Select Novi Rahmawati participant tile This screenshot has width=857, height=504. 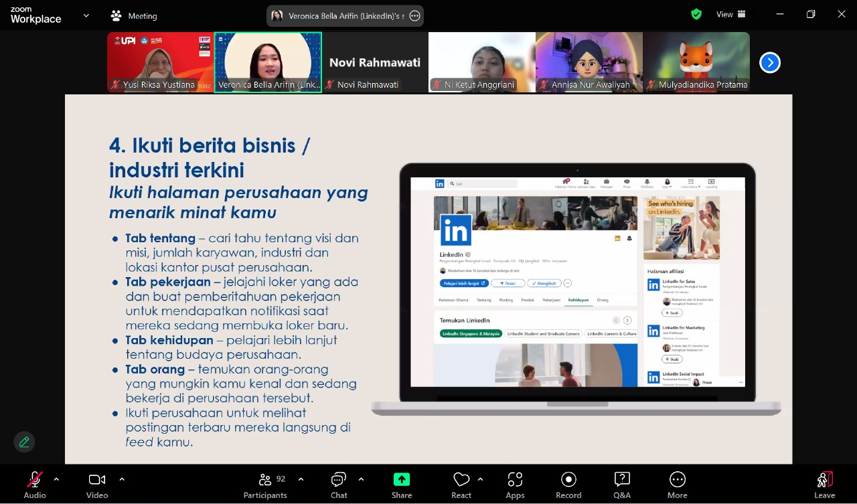(375, 62)
